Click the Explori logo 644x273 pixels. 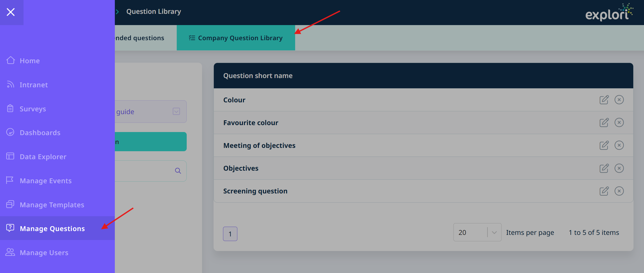(x=609, y=12)
